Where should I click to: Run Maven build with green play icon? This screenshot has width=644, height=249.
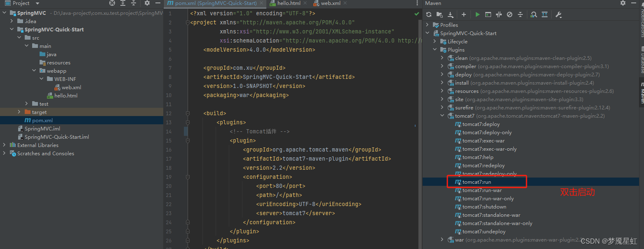pos(477,14)
